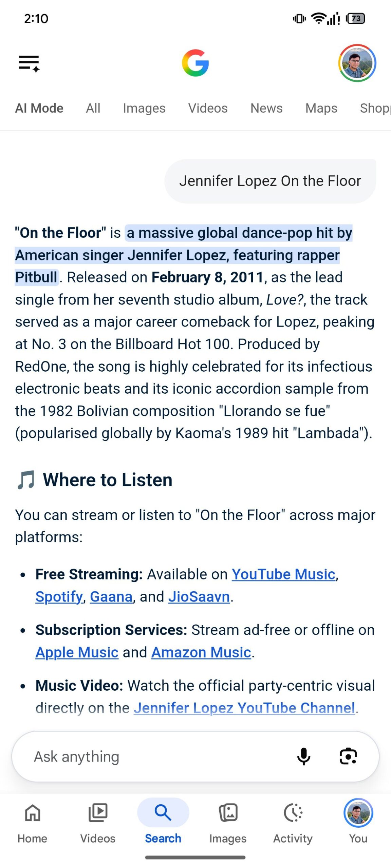391x868 pixels.
Task: Tap the Jennifer Lopez On the Floor query bubble
Action: click(x=270, y=181)
